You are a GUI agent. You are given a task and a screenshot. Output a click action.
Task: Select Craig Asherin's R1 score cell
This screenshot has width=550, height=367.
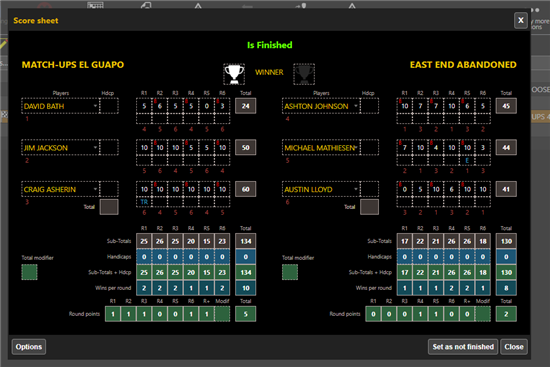tap(144, 189)
